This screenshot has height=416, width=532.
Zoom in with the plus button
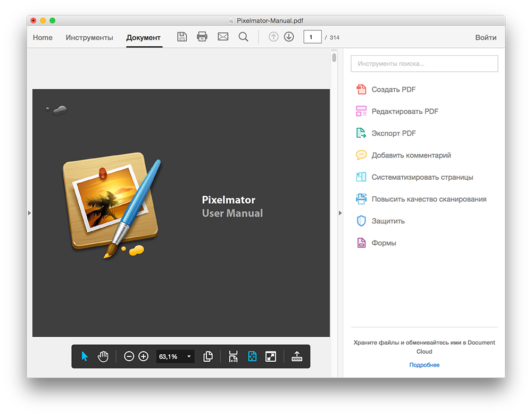144,356
